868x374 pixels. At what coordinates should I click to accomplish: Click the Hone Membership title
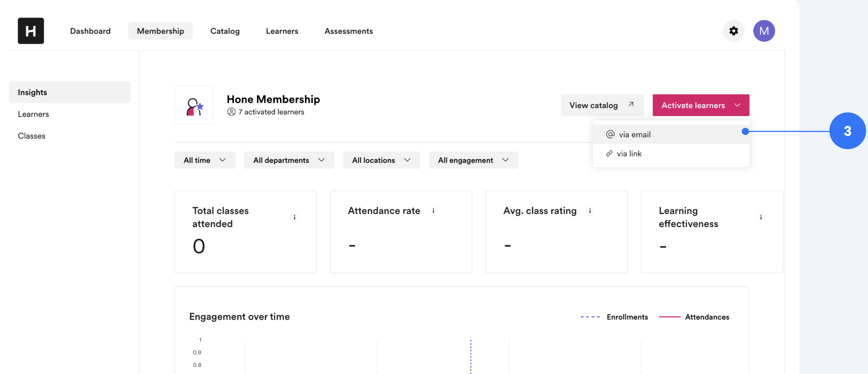(273, 99)
